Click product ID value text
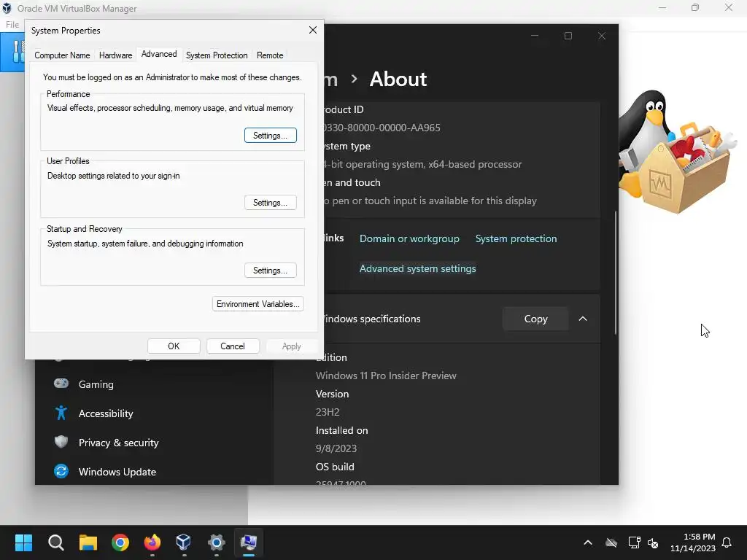Screen dimensions: 747x560 pos(381,128)
